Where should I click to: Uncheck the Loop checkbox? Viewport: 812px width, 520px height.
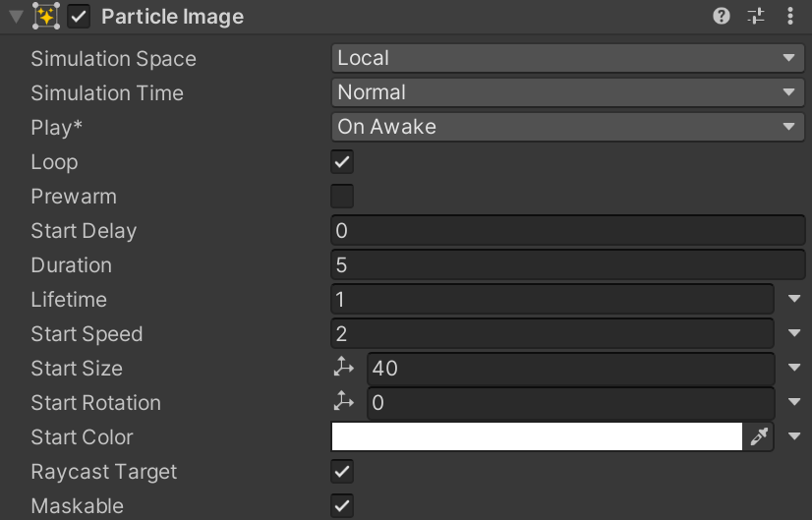pos(342,161)
